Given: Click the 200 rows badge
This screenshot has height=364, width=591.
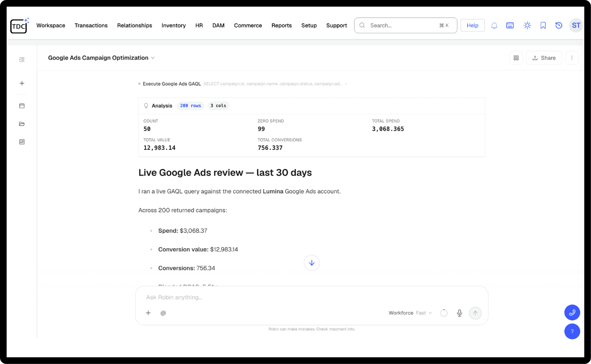Looking at the screenshot, I should [190, 106].
